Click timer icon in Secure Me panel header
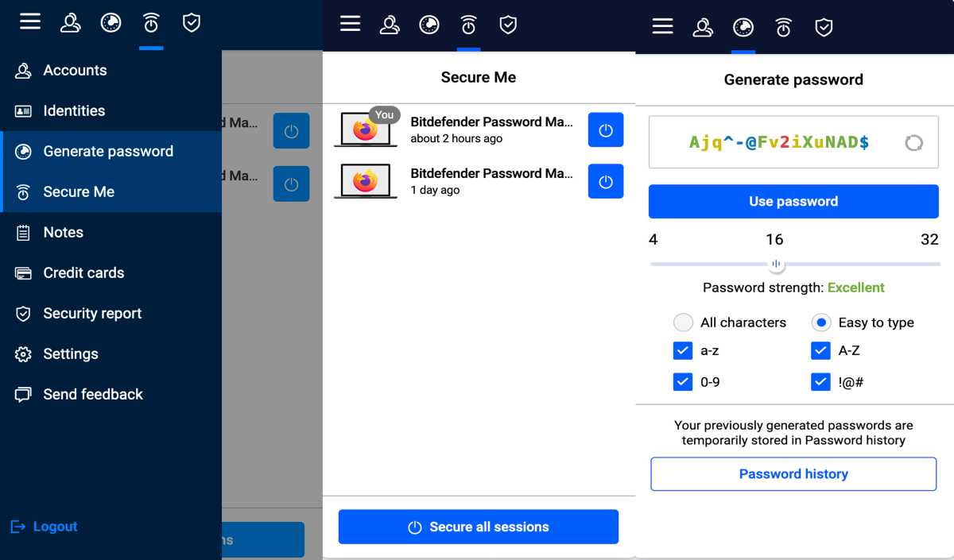Image resolution: width=954 pixels, height=560 pixels. click(469, 25)
